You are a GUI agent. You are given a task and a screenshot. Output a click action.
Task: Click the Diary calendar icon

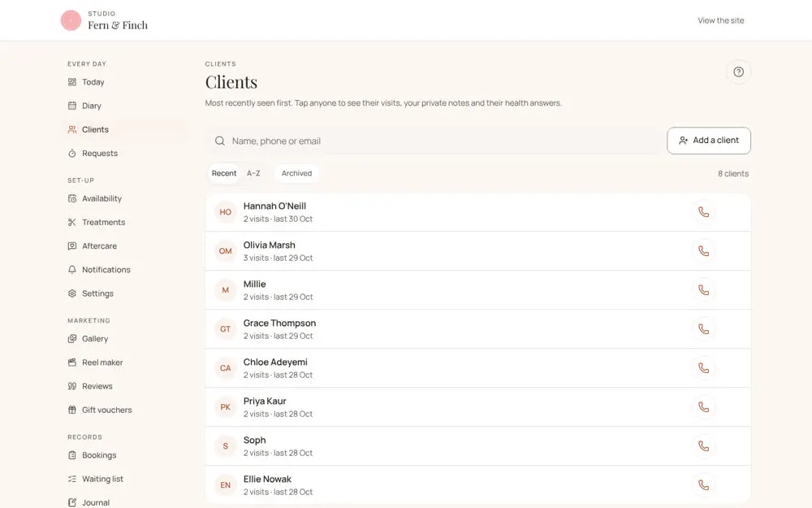coord(72,106)
